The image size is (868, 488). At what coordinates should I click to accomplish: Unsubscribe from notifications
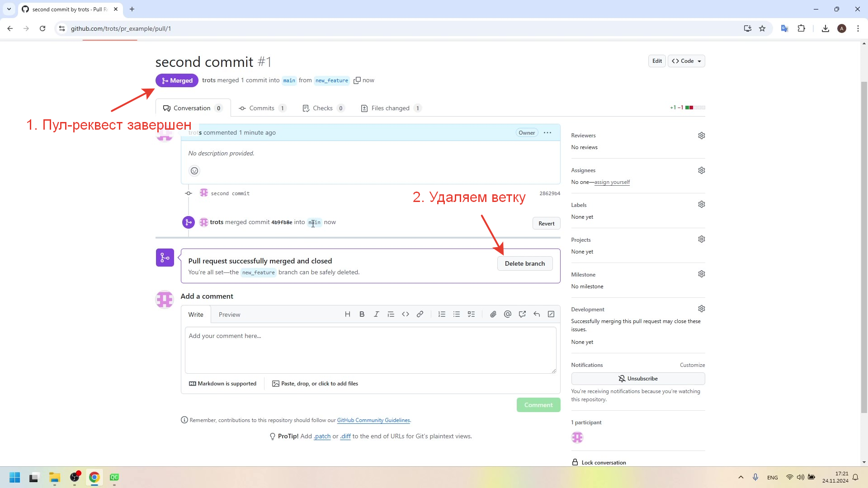point(638,379)
